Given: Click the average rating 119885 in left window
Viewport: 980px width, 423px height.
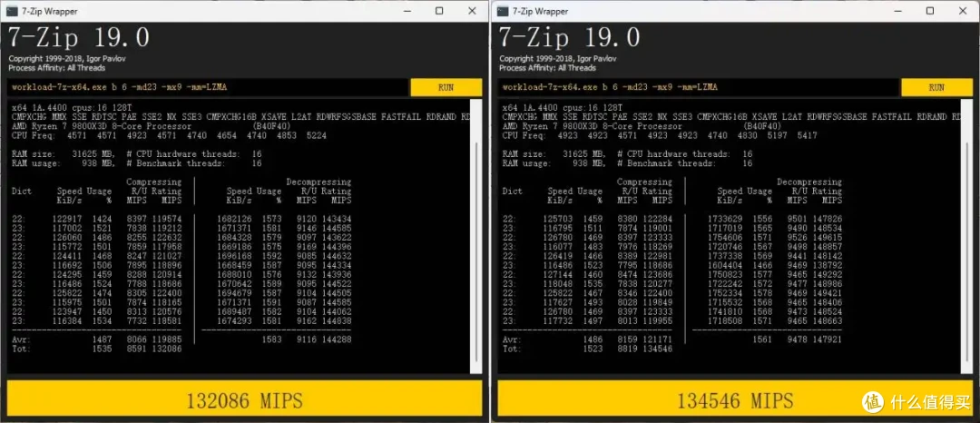Looking at the screenshot, I should pyautogui.click(x=165, y=339).
